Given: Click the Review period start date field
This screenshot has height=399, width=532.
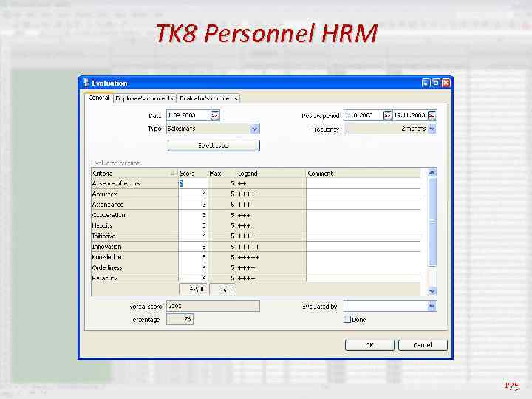Looking at the screenshot, I should coord(364,115).
